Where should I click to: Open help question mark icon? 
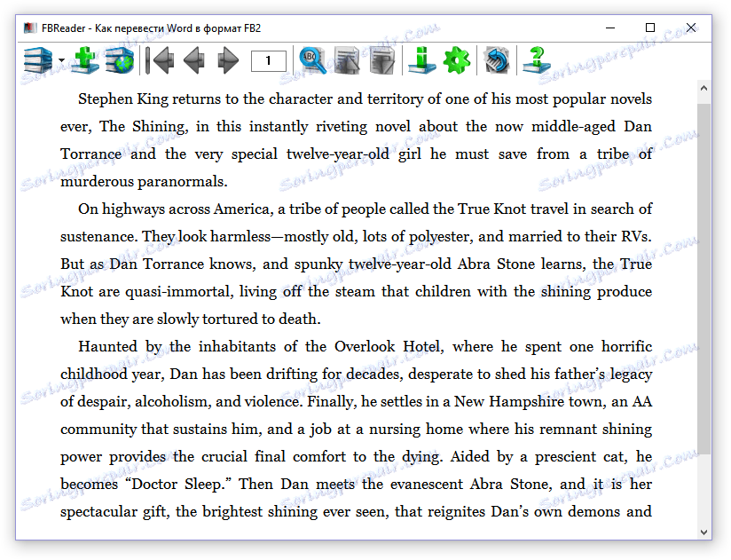(537, 60)
